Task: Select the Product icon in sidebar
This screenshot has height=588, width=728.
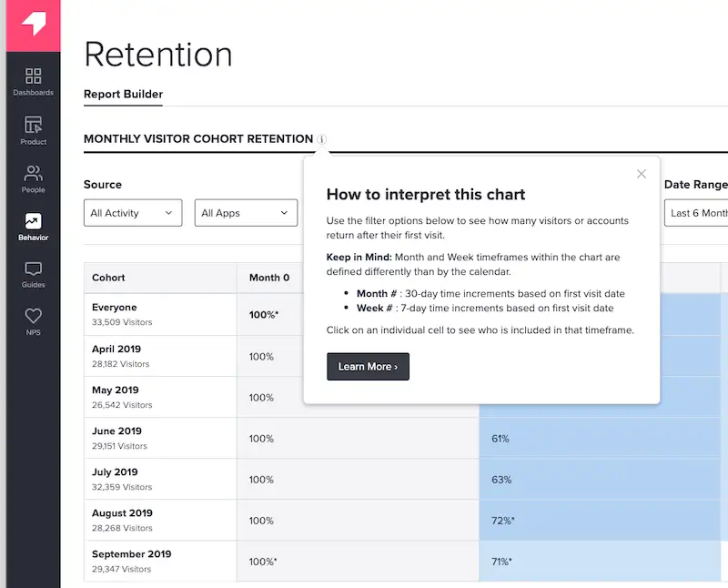Action: [33, 131]
